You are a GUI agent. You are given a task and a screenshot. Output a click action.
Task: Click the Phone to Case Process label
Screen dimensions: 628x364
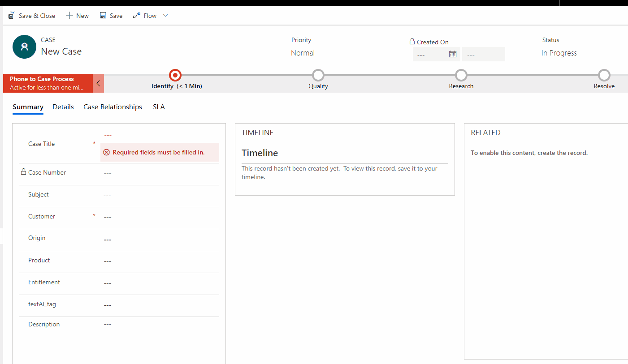pos(42,79)
